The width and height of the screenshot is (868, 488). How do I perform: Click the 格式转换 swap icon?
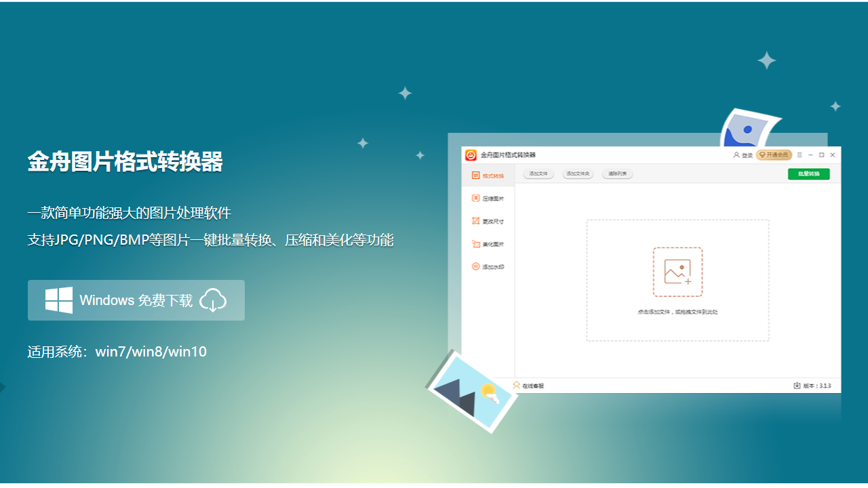(x=475, y=176)
